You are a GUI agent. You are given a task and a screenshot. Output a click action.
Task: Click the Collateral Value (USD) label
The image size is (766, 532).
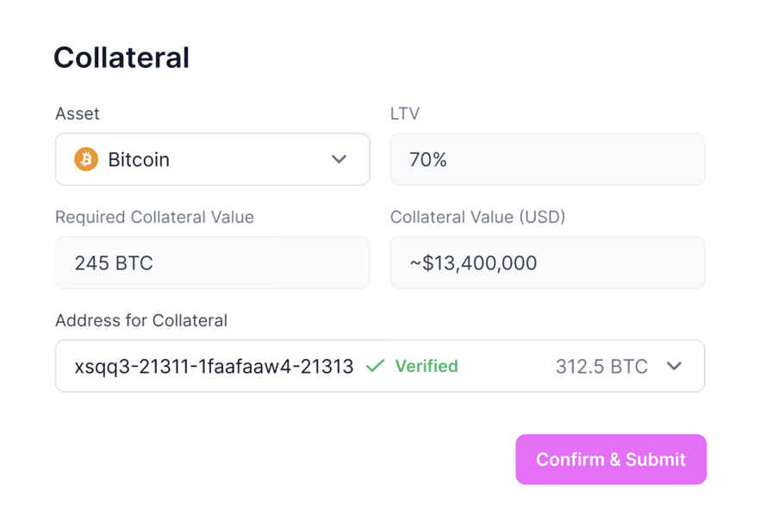click(477, 217)
